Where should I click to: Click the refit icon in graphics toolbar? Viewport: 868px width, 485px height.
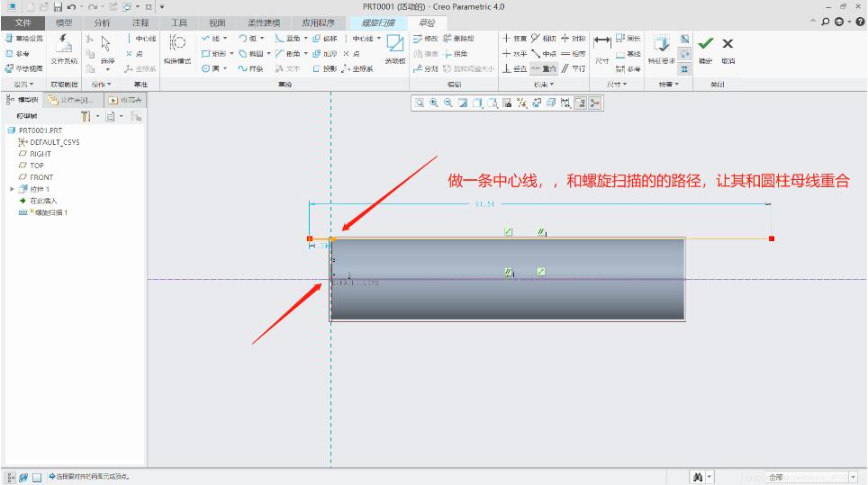point(420,103)
